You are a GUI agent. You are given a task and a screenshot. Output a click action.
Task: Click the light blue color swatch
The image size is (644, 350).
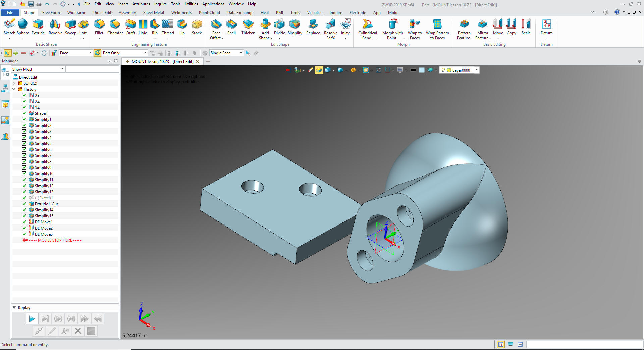(422, 70)
